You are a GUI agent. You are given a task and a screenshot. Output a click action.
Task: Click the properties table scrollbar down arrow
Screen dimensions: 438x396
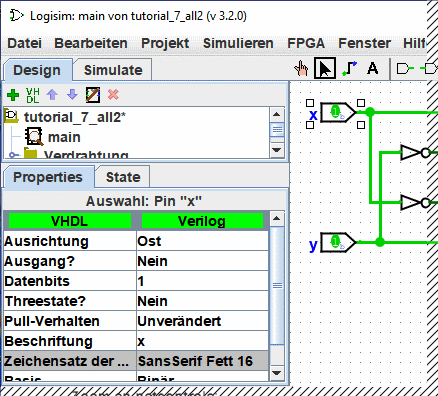[277, 373]
